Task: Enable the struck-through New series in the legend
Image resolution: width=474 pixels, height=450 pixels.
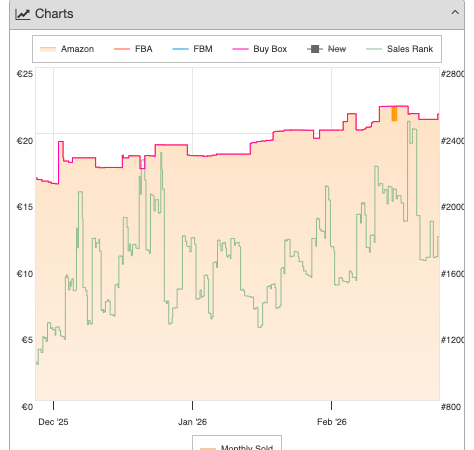Action: (326, 49)
